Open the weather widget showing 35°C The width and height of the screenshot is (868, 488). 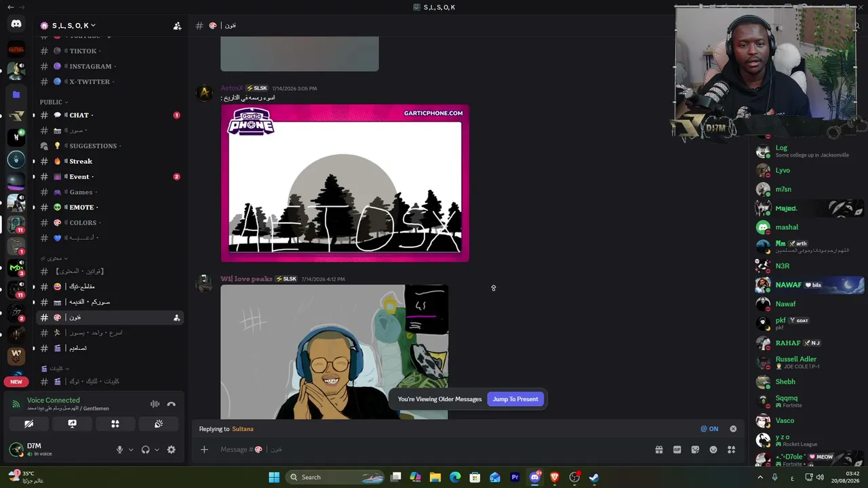(x=27, y=477)
